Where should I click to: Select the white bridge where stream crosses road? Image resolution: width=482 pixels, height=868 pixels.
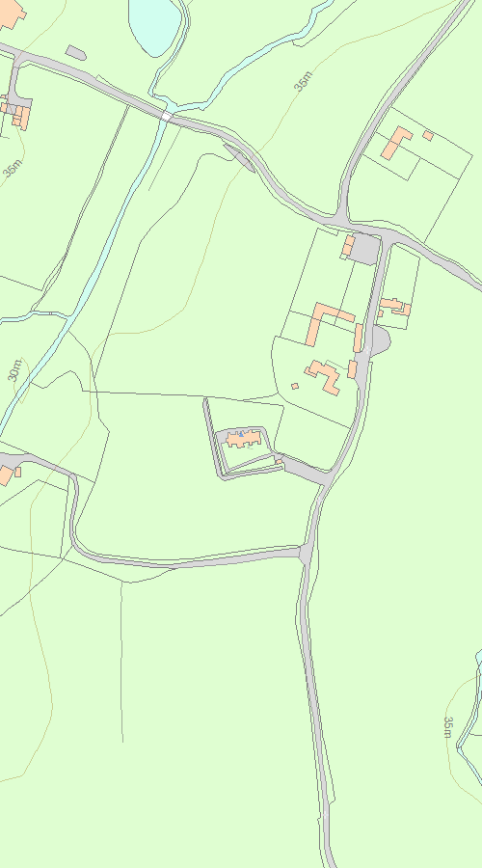pyautogui.click(x=166, y=116)
